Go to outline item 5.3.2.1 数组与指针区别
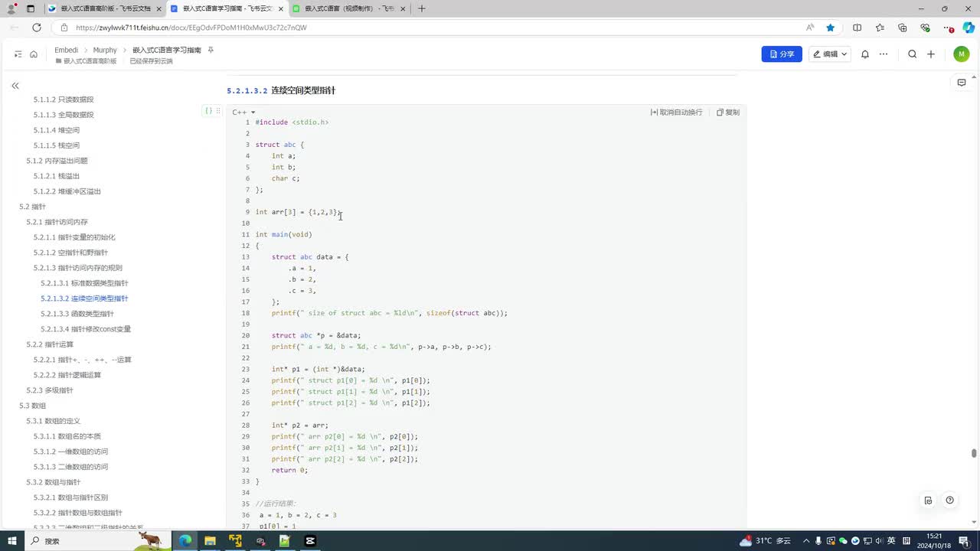Viewport: 980px width, 551px height. (x=70, y=497)
